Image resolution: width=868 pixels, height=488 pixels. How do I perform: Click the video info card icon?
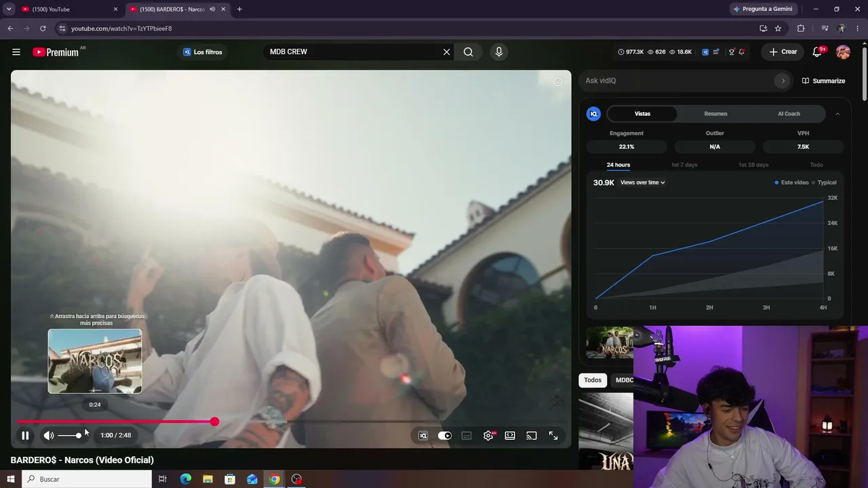(x=557, y=82)
